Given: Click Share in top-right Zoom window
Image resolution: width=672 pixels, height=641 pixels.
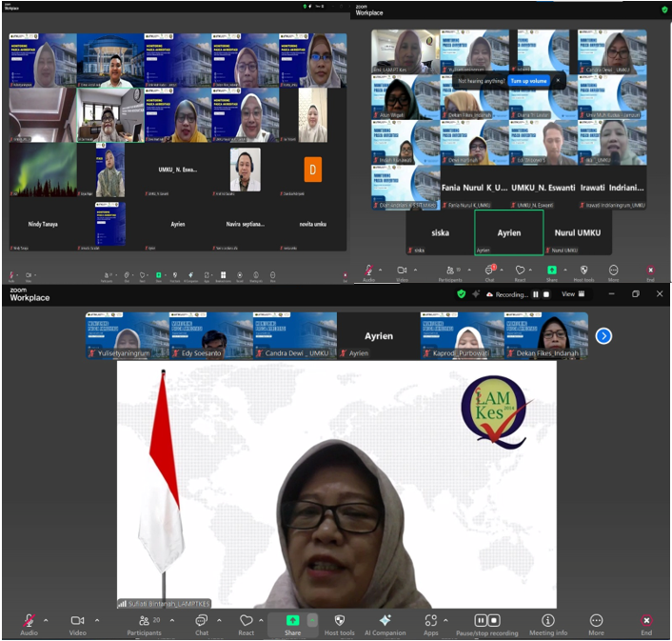Looking at the screenshot, I should coord(552,272).
